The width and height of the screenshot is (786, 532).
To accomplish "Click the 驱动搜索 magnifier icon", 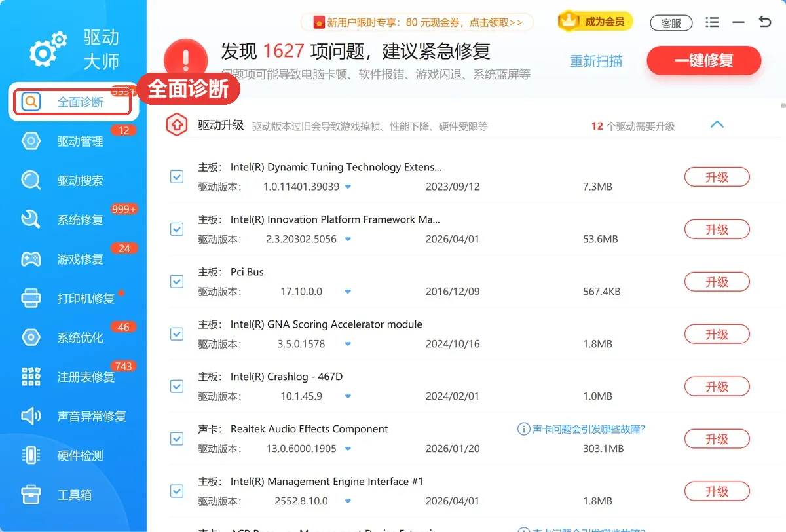I will (x=31, y=180).
